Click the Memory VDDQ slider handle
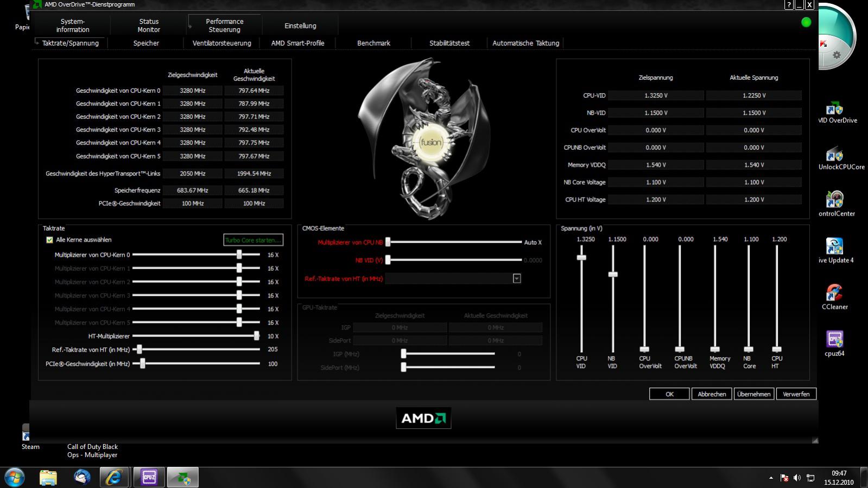868x488 pixels. point(715,349)
